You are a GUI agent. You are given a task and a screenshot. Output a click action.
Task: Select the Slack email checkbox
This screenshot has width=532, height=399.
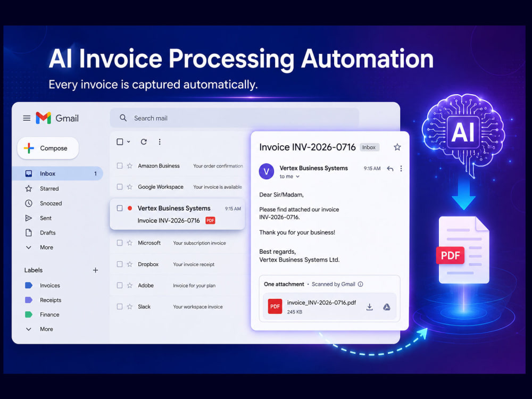pos(119,306)
